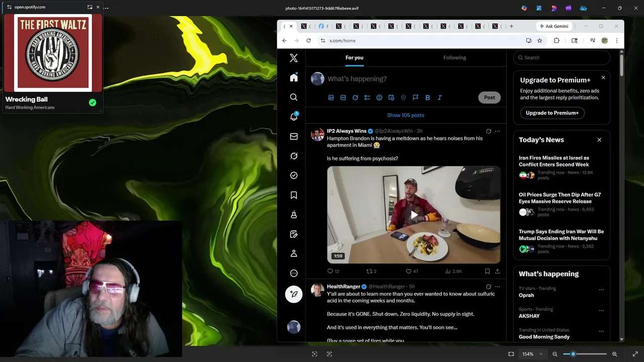Open three-dot menu on IP2 Always Wins post
This screenshot has height=362, width=644.
pyautogui.click(x=498, y=131)
